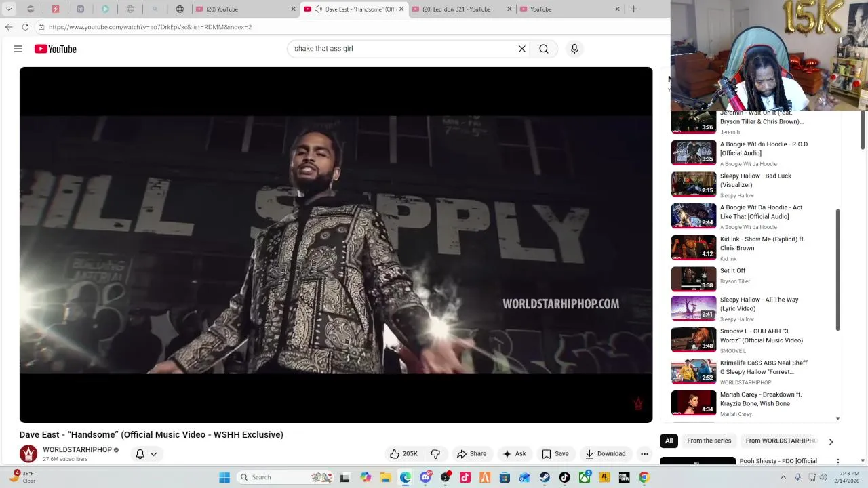Open the WORLDSTARHIPHOP channel avatar
The width and height of the screenshot is (868, 488).
pos(28,453)
